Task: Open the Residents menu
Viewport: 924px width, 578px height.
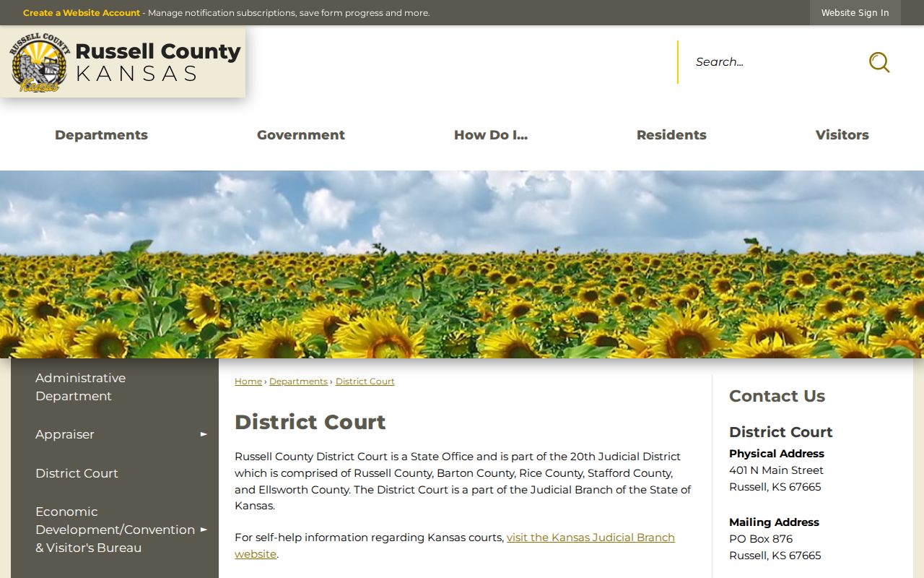Action: [671, 135]
